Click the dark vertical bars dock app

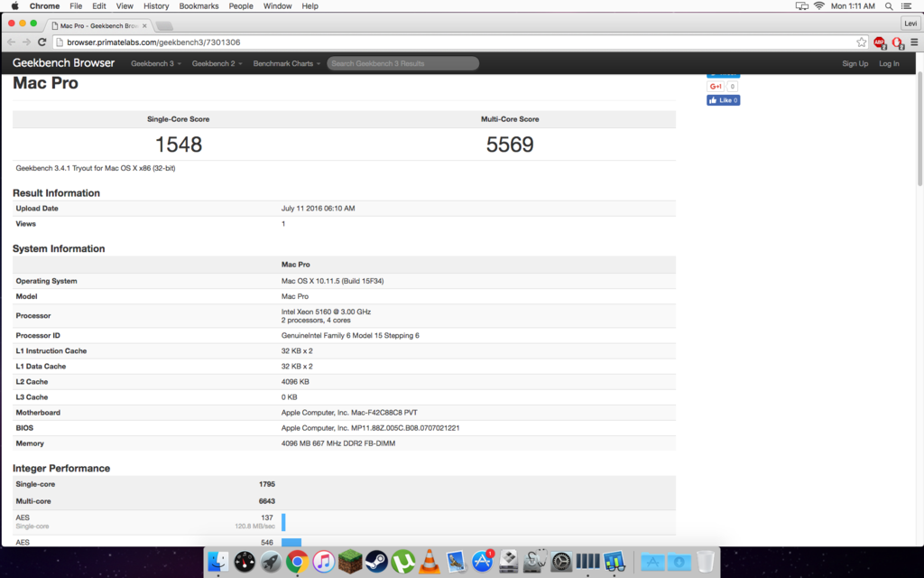[587, 562]
